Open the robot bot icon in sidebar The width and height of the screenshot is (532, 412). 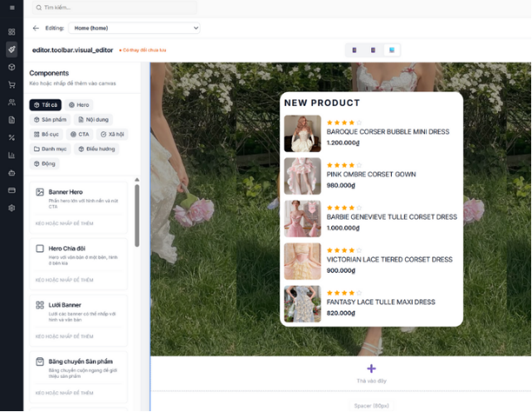click(12, 172)
